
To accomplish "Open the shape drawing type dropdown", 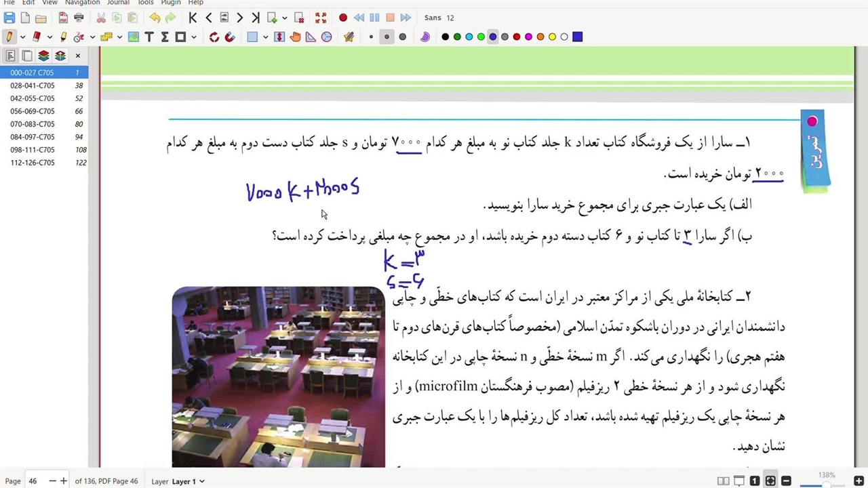I will 194,37.
